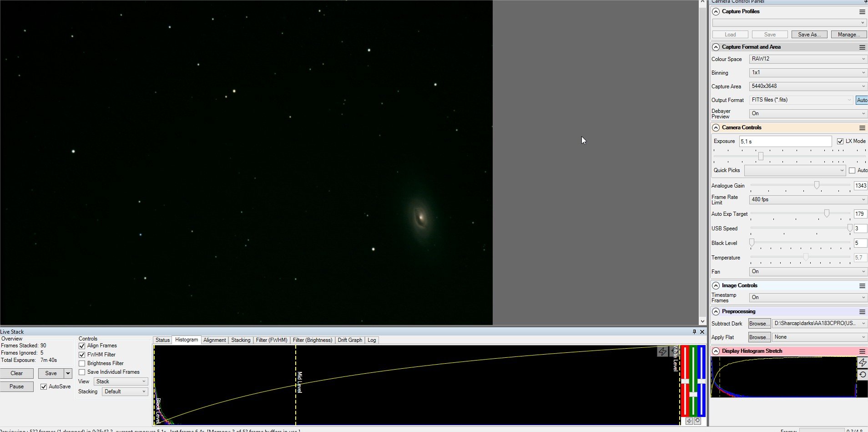Click the Clear button in Live Stack
The width and height of the screenshot is (868, 432).
coord(17,374)
